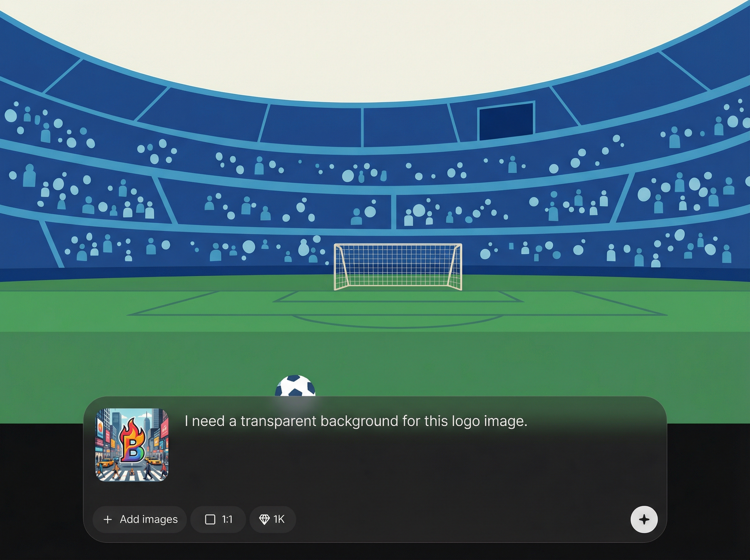Click the black area left of the prompt panel
This screenshot has width=750, height=560.
[41, 492]
